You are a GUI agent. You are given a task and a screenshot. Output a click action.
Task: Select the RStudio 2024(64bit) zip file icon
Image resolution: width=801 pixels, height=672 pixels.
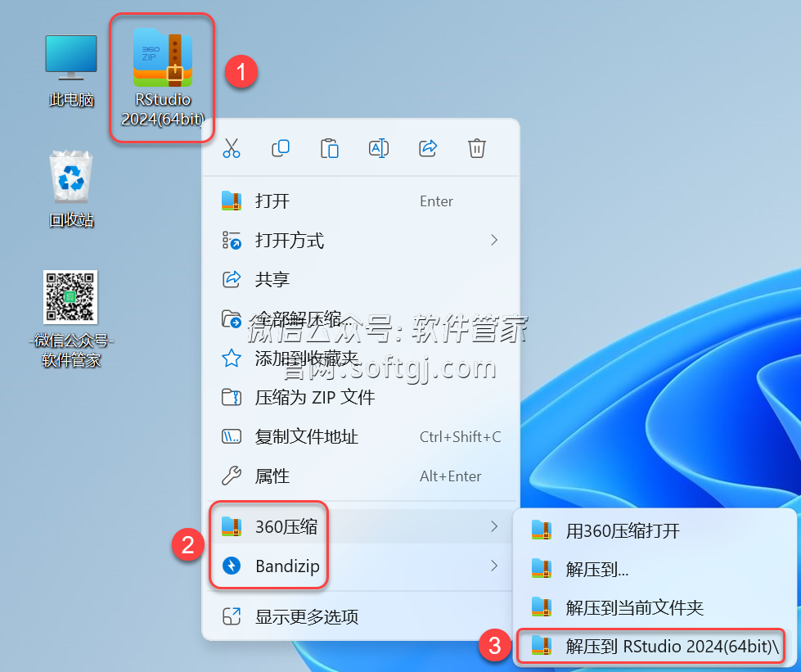click(x=161, y=57)
